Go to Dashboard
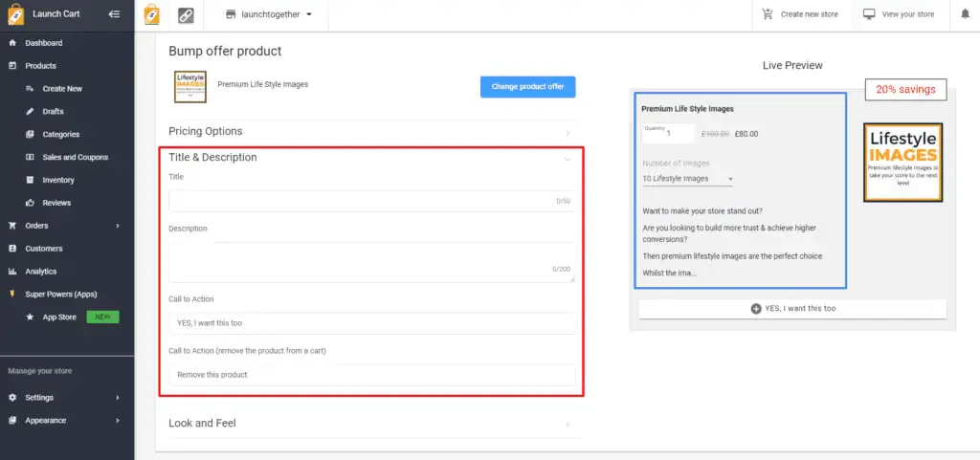 [44, 43]
